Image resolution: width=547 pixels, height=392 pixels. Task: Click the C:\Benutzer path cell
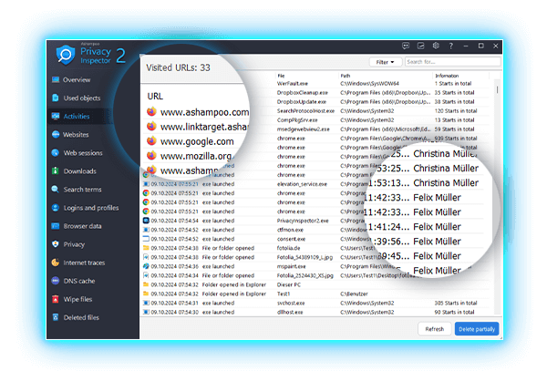tap(354, 294)
